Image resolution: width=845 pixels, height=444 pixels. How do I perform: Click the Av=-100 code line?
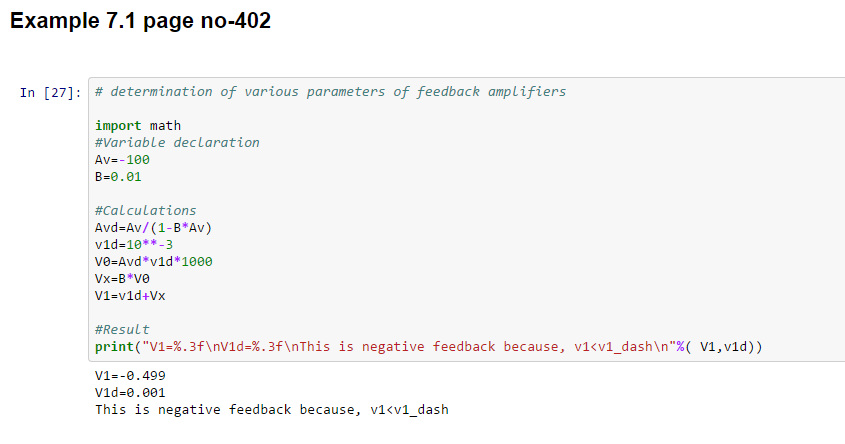pyautogui.click(x=122, y=159)
